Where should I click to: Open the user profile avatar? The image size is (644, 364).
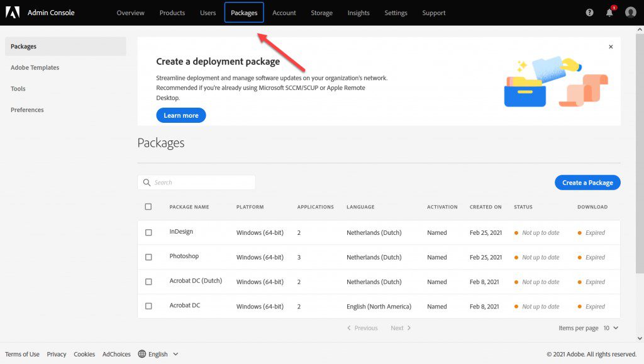630,13
